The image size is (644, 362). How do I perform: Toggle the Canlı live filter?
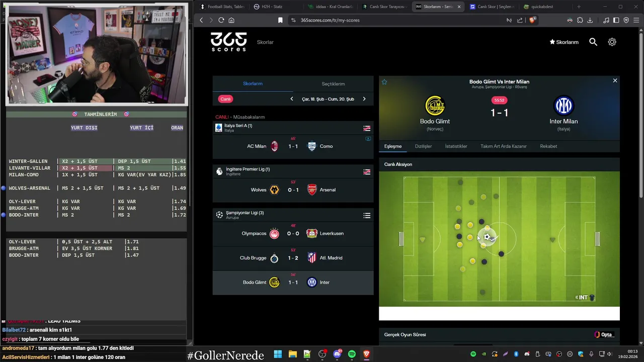[225, 99]
